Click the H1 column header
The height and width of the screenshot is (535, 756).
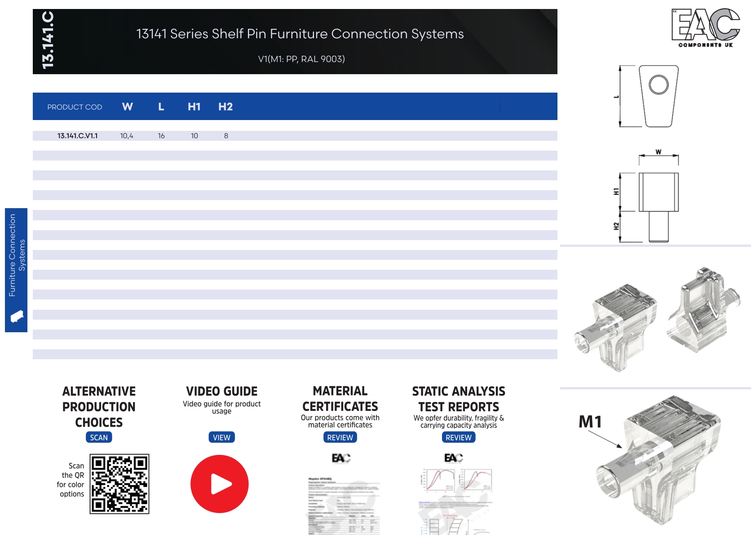pos(194,107)
